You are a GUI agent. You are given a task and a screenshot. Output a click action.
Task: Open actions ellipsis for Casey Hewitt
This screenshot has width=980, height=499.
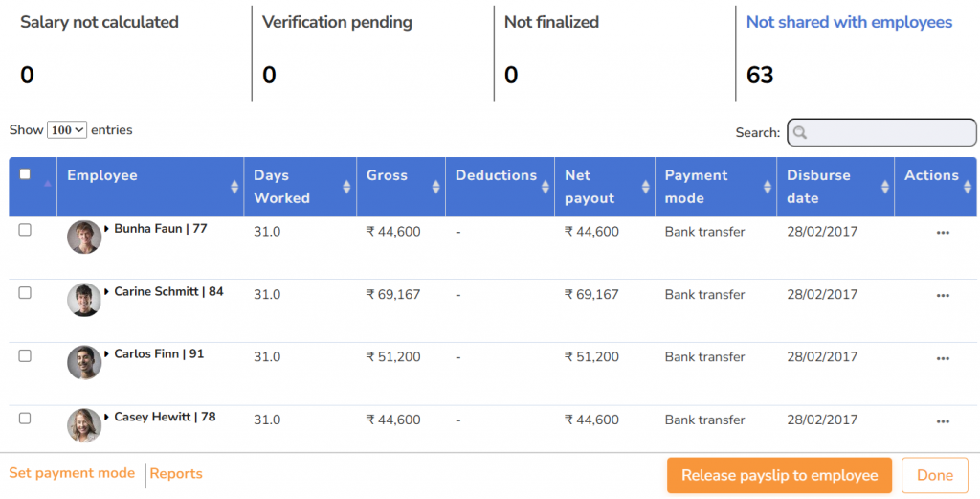[x=943, y=421]
